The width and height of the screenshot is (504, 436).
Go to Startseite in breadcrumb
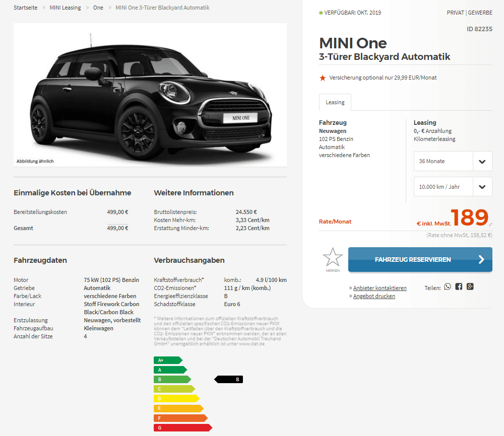point(25,8)
